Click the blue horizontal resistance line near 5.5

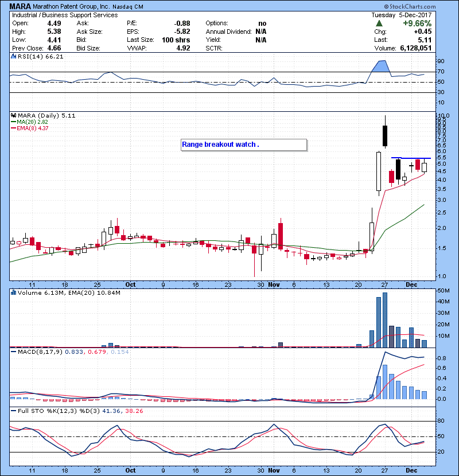pyautogui.click(x=411, y=158)
